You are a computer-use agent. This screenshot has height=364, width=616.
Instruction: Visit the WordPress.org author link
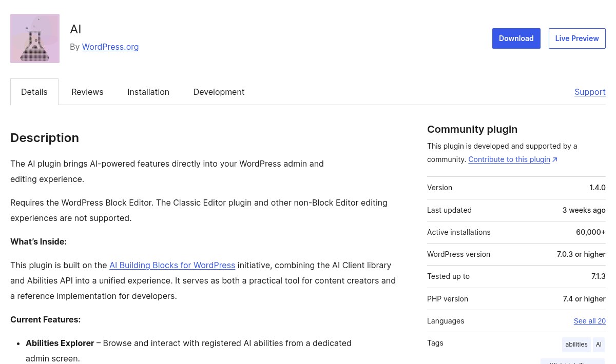110,47
